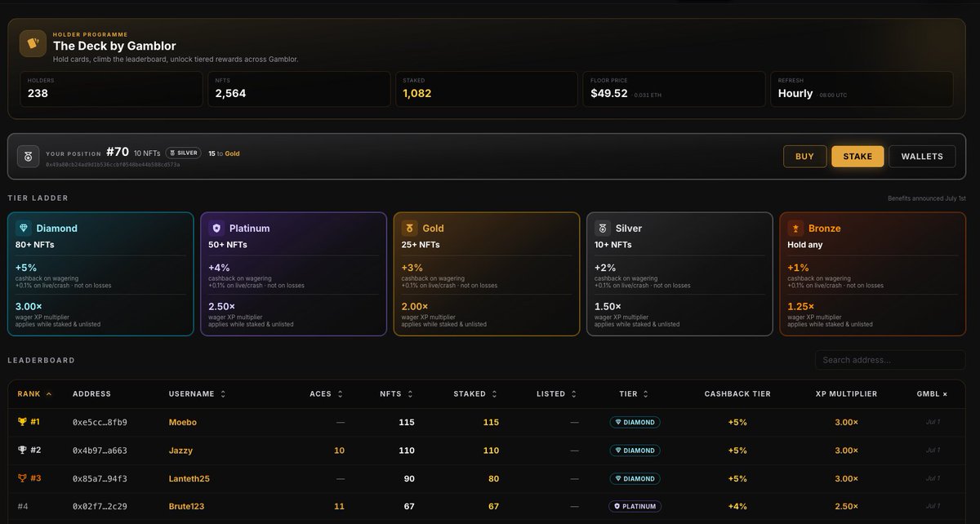Image resolution: width=980 pixels, height=524 pixels.
Task: Select the Diamond tier card title
Action: (56, 229)
